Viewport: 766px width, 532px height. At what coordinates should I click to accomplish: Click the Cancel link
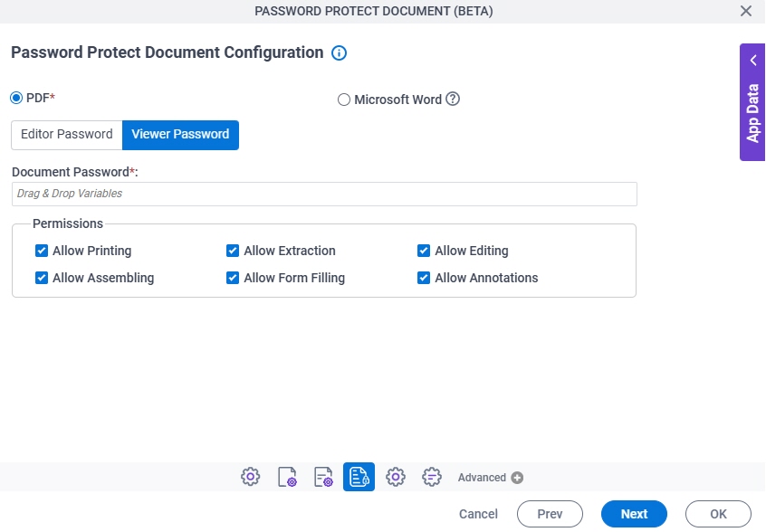coord(478,514)
